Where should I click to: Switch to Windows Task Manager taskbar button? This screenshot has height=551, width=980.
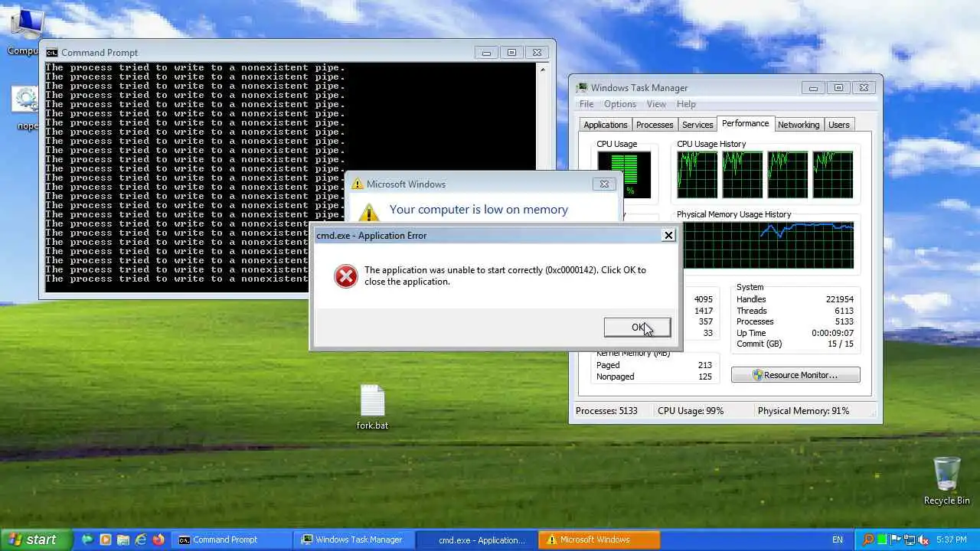coord(354,540)
